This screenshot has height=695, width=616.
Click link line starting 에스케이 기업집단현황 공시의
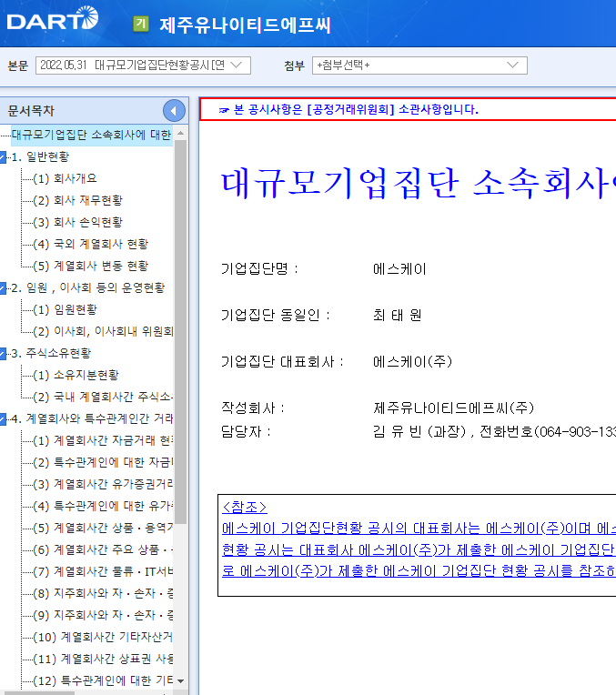(419, 529)
